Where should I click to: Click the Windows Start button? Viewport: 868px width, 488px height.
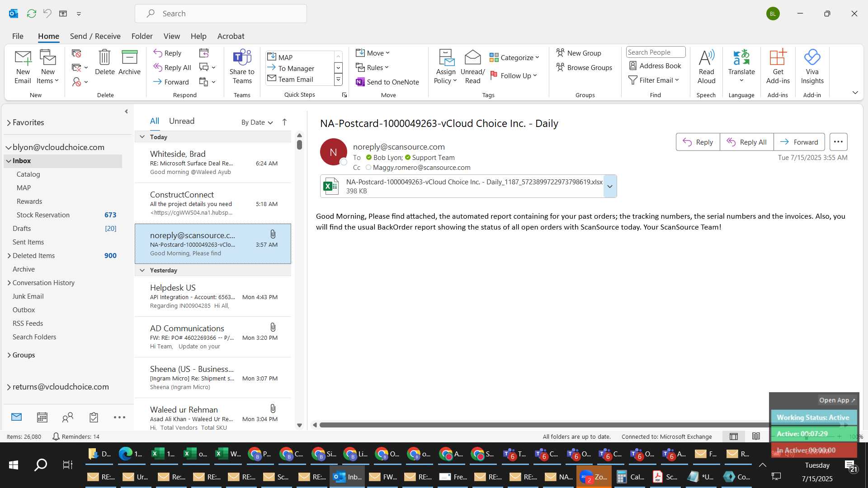click(14, 465)
